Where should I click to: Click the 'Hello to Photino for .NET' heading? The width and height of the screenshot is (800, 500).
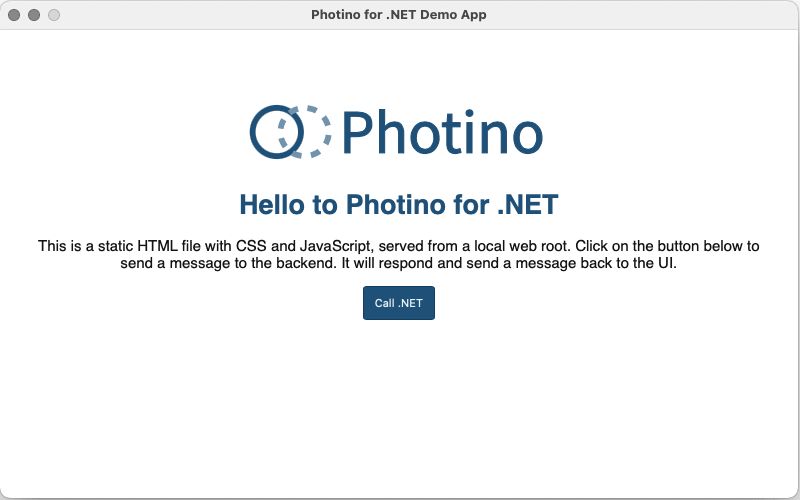tap(398, 205)
